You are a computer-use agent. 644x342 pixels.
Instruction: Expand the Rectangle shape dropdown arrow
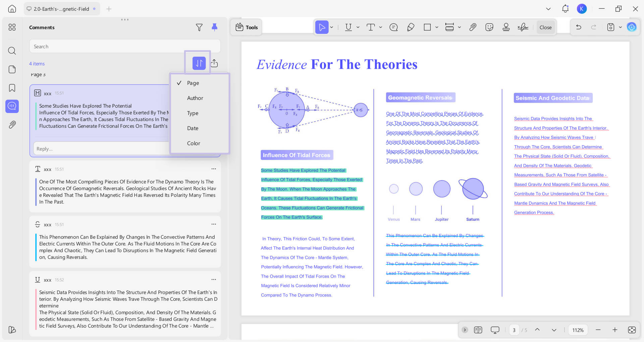(x=437, y=27)
